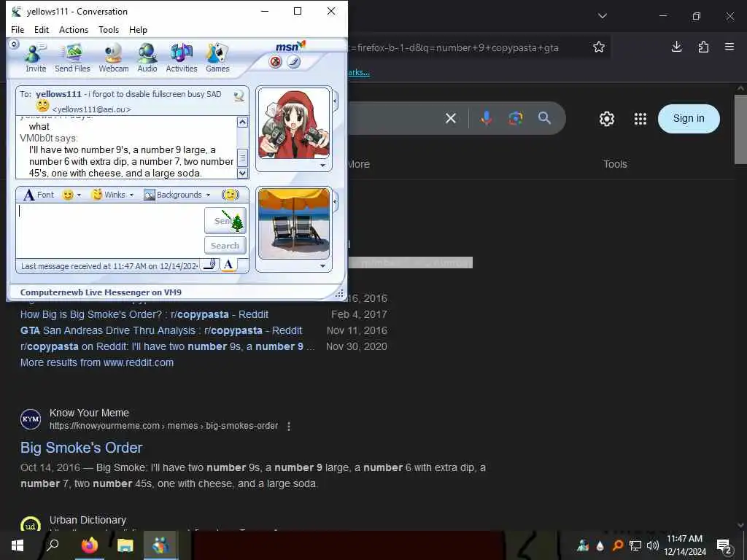Switch to handwriting mode pen tab

pyautogui.click(x=209, y=265)
